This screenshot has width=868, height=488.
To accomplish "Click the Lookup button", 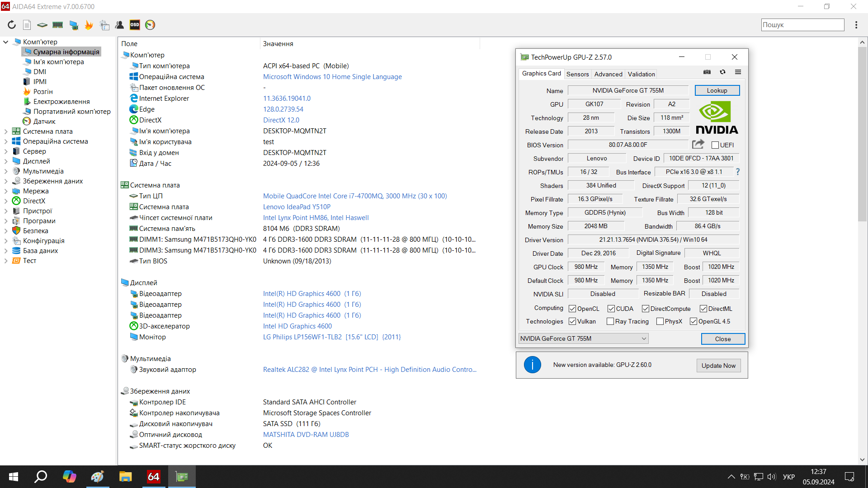I will tap(717, 90).
